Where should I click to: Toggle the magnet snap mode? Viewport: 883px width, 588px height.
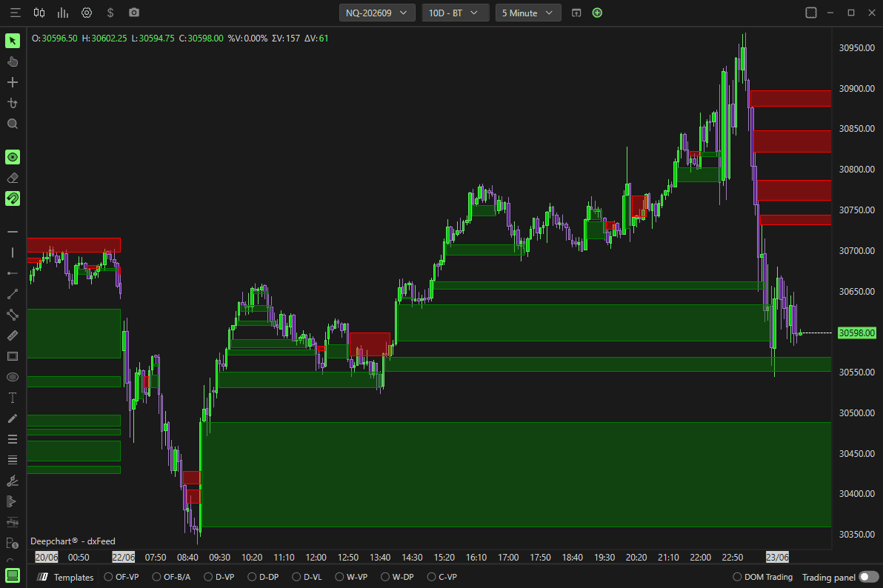pos(13,198)
